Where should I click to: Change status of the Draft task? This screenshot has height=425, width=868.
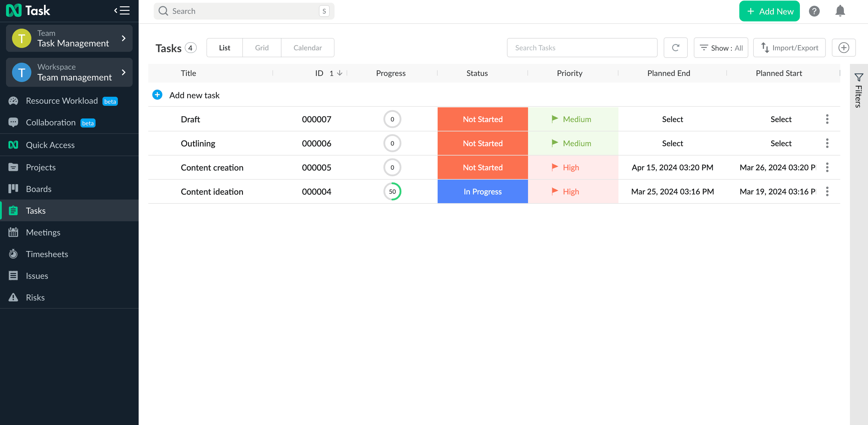pyautogui.click(x=483, y=119)
